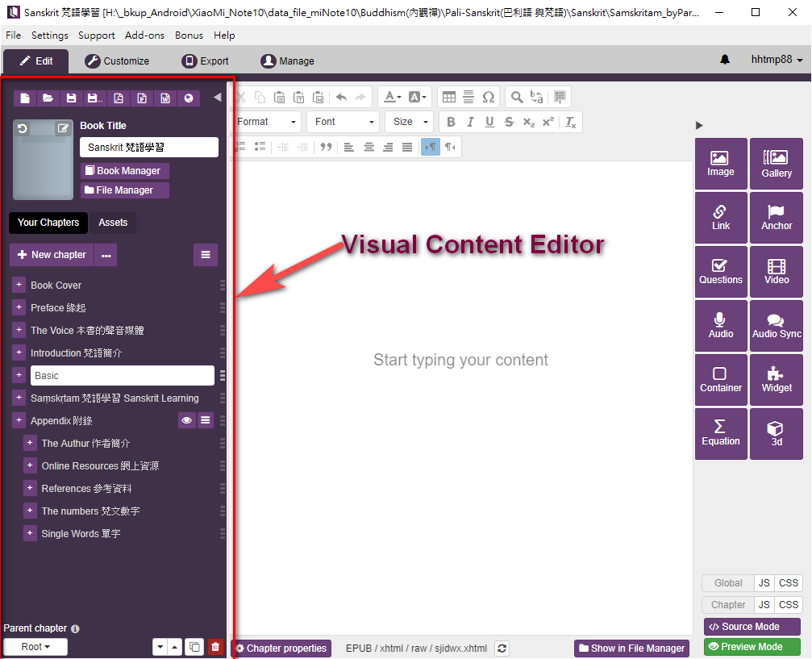Insert Gallery widget button
Screen dimensions: 812x659
click(x=777, y=164)
